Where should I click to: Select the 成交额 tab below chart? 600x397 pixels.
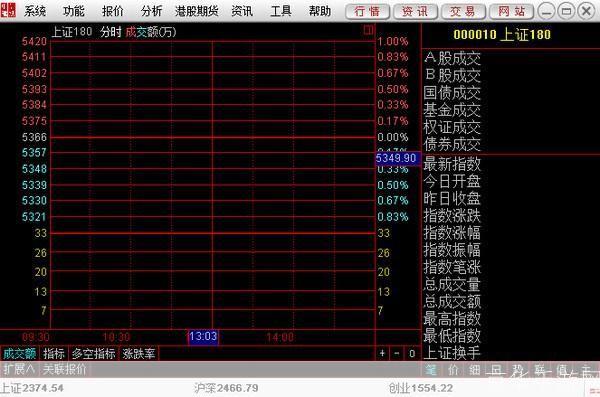[20, 353]
